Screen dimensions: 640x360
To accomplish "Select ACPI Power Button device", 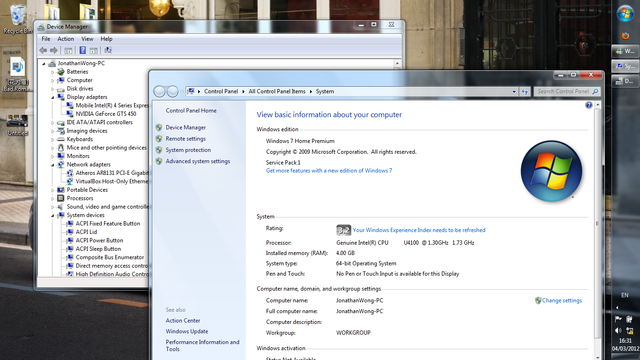I will 99,240.
